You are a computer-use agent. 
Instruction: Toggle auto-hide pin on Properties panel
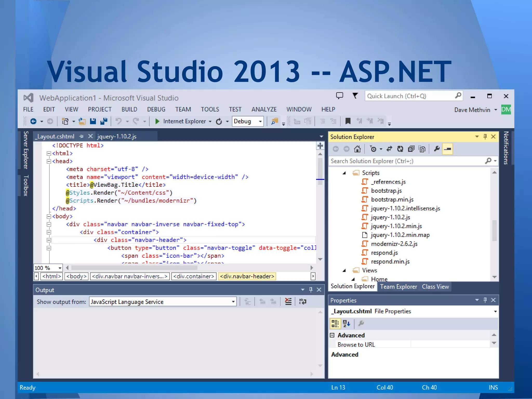pos(485,300)
